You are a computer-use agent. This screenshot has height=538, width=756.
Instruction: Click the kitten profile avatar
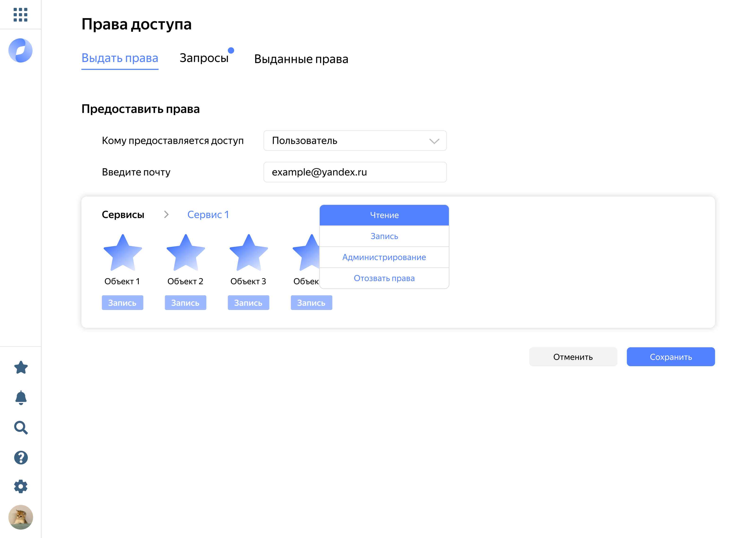pos(21,517)
